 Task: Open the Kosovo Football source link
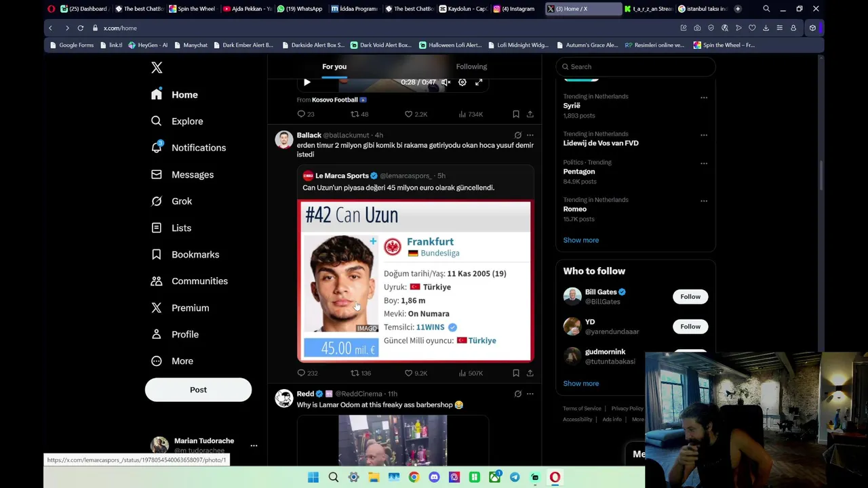point(339,100)
